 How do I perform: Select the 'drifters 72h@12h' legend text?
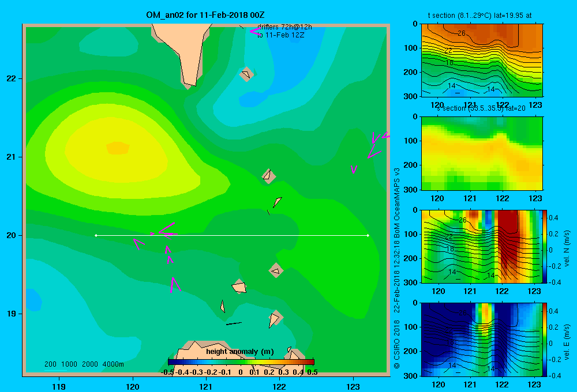tap(284, 27)
